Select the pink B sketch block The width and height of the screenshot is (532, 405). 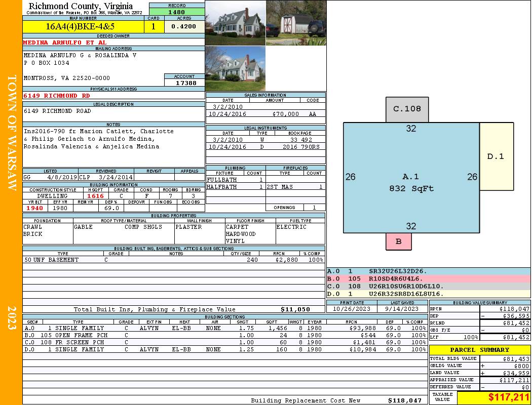tap(398, 241)
